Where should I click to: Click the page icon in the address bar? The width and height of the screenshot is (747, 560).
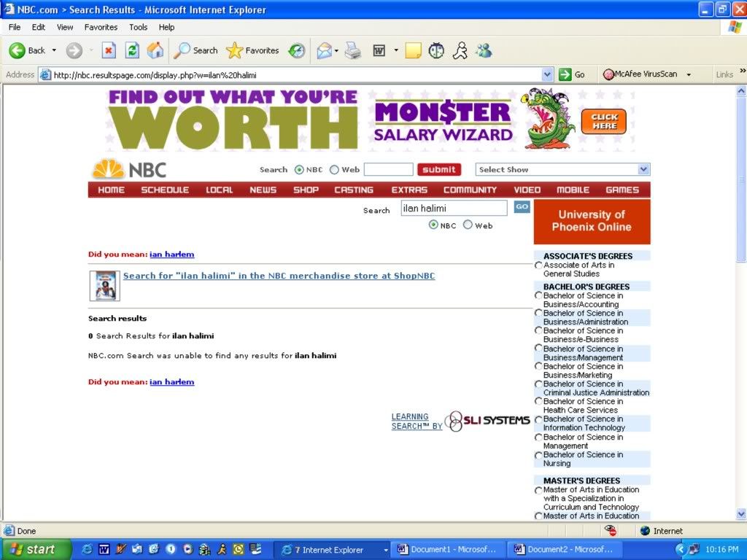pyautogui.click(x=45, y=75)
